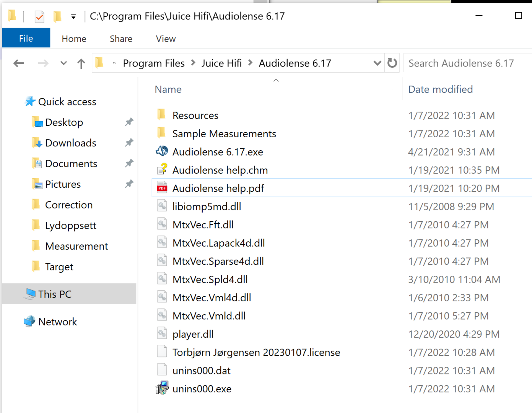Select the unins000.exe uninstaller icon
This screenshot has width=532, height=413.
click(x=162, y=389)
